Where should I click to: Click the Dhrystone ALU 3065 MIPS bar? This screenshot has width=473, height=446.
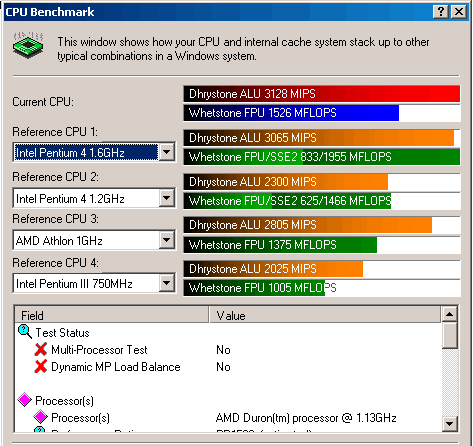(x=319, y=138)
